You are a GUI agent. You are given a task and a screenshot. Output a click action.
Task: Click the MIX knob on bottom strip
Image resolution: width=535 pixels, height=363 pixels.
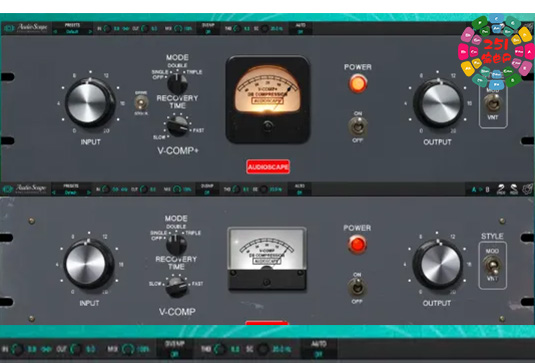pos(128,349)
